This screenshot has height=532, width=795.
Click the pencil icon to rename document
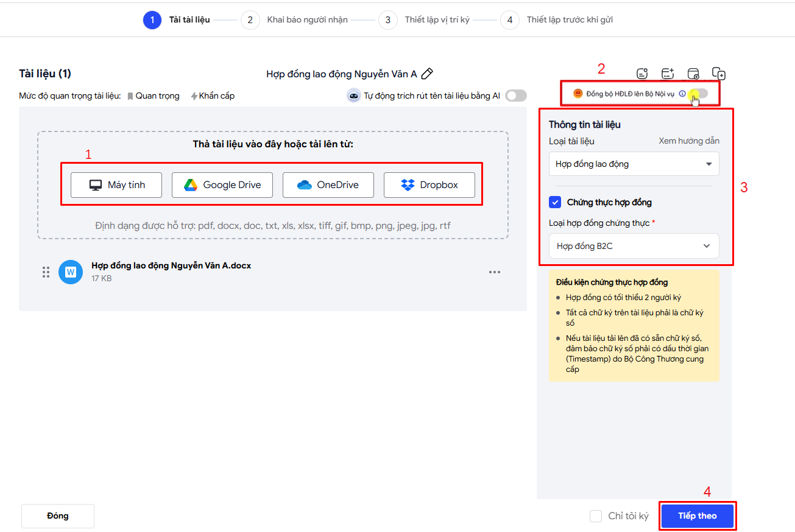(x=427, y=74)
